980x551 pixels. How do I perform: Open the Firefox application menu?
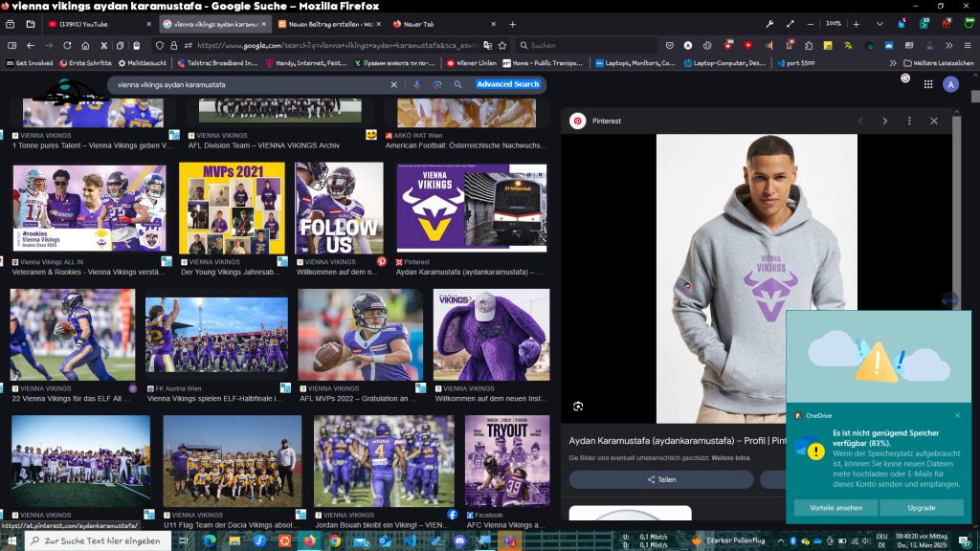pos(968,46)
